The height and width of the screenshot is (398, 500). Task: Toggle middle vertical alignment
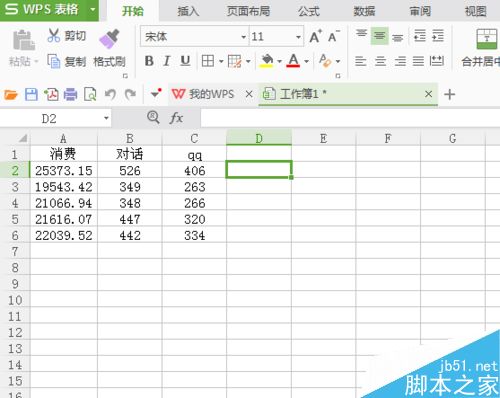tap(379, 36)
